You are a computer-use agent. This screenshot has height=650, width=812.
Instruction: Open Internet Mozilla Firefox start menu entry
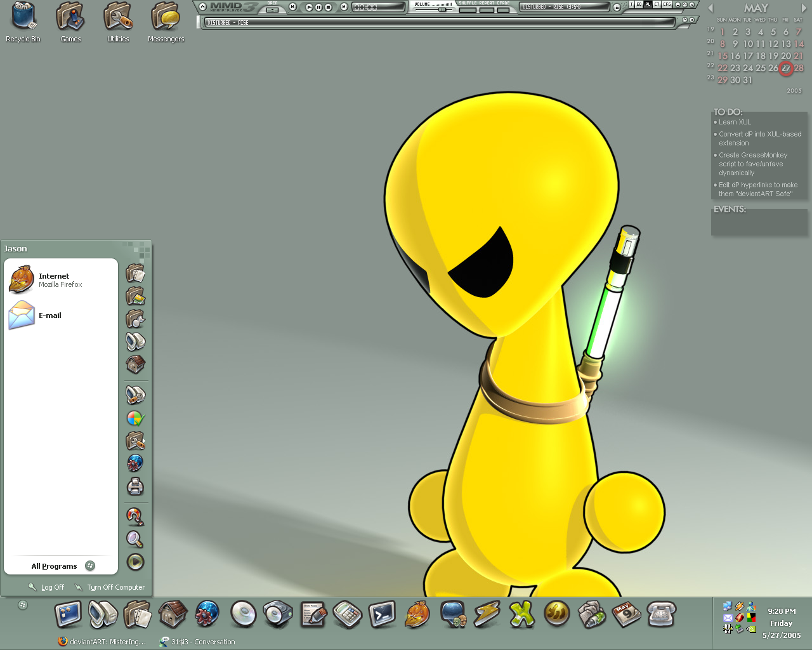[60, 280]
